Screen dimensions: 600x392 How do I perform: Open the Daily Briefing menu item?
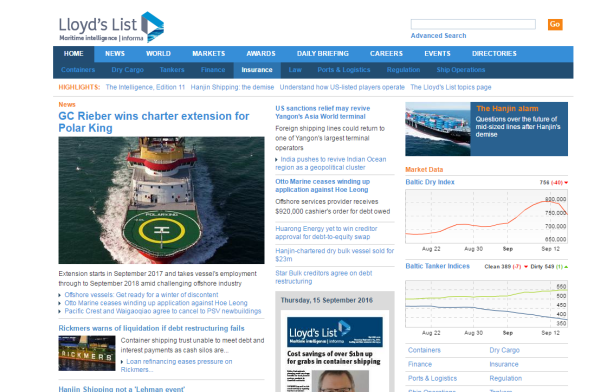(x=323, y=54)
